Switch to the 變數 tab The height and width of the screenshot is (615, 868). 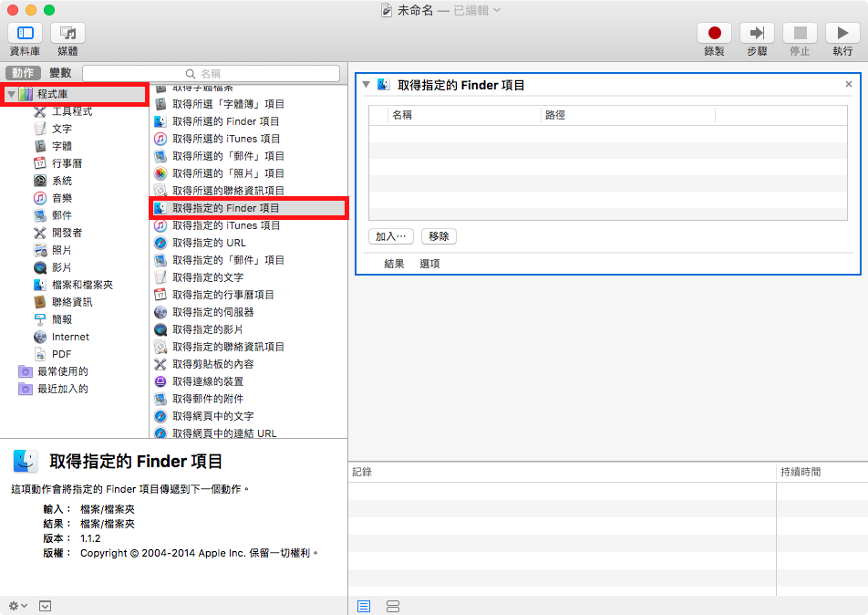click(x=60, y=73)
